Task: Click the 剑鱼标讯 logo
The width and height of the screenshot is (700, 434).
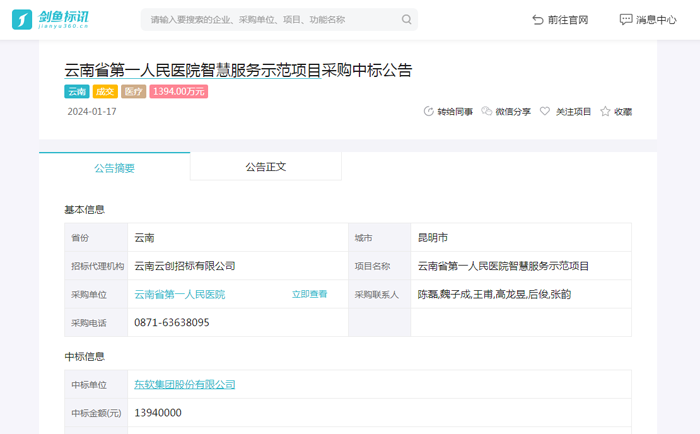Action: click(50, 20)
